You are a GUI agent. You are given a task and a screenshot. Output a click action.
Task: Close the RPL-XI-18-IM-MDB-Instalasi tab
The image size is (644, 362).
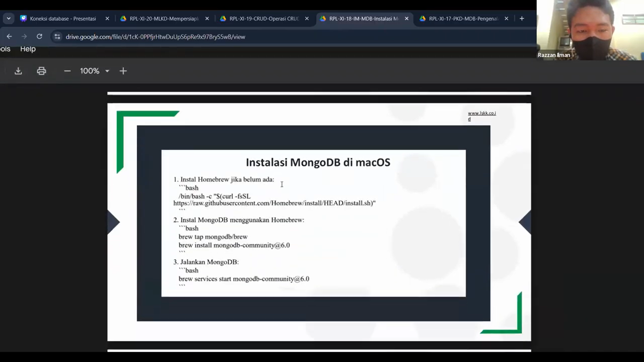(x=407, y=19)
